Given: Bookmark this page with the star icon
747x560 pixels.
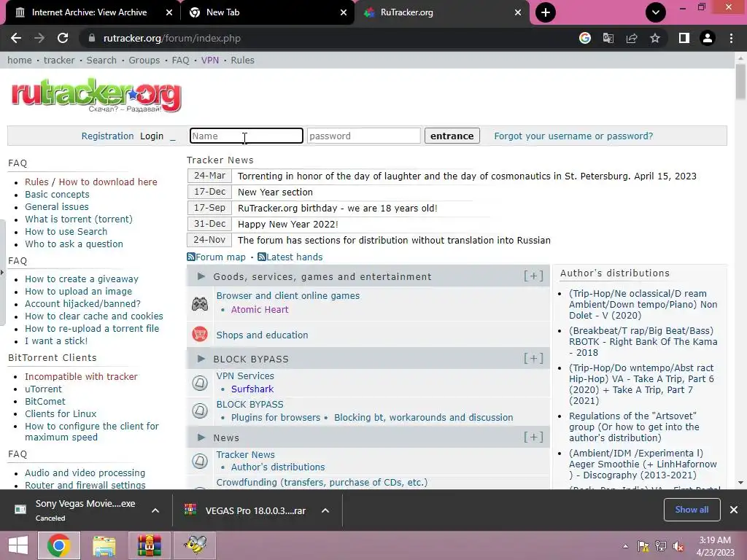Looking at the screenshot, I should click(x=655, y=38).
